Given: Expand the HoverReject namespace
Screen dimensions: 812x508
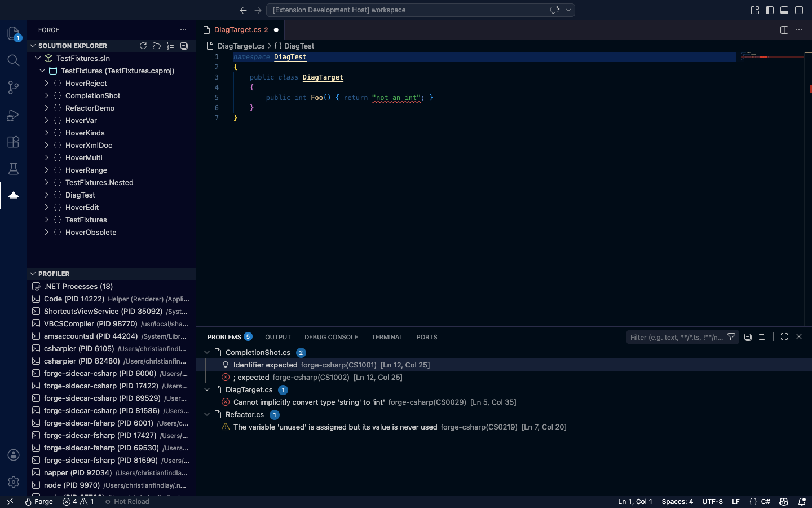Looking at the screenshot, I should click(x=47, y=83).
